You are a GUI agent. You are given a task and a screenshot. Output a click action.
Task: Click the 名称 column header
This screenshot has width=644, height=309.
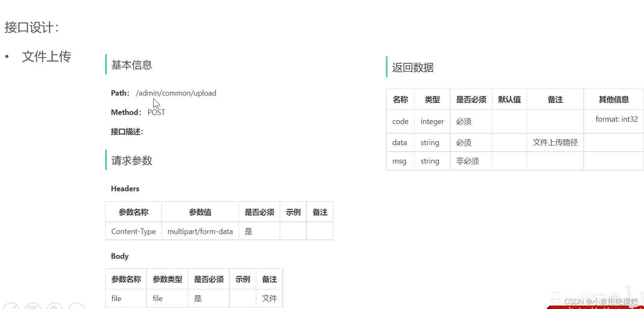(400, 99)
